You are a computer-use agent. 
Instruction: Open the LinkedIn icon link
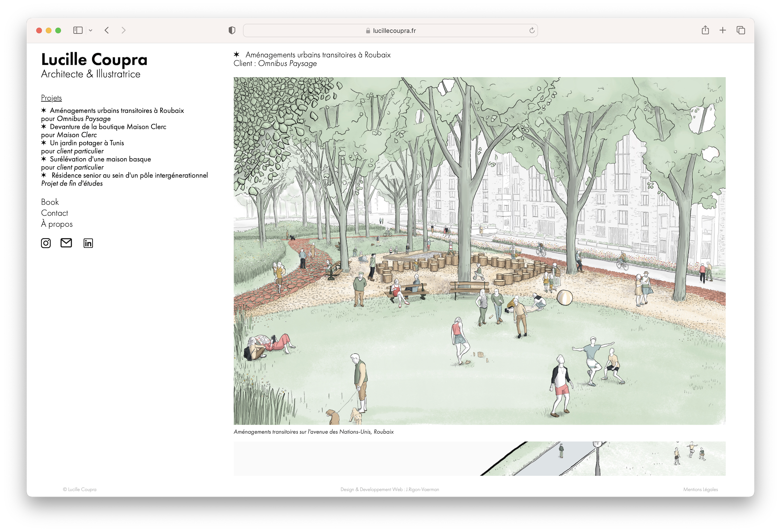[x=88, y=243]
